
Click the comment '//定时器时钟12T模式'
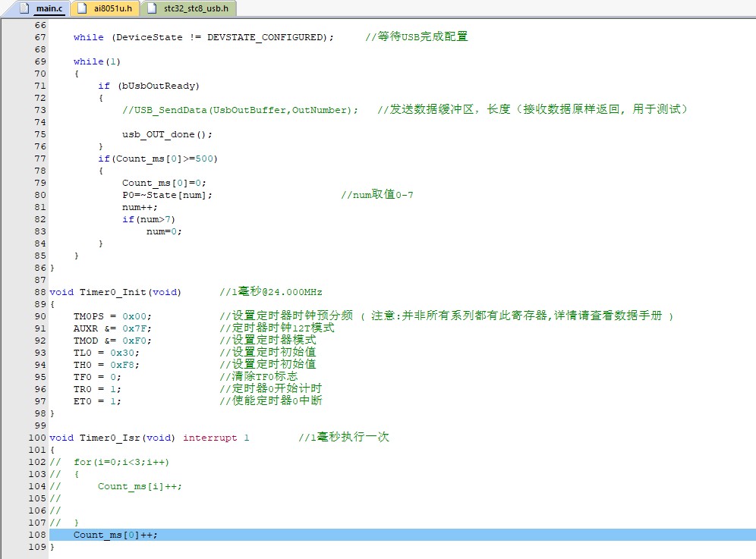point(277,328)
